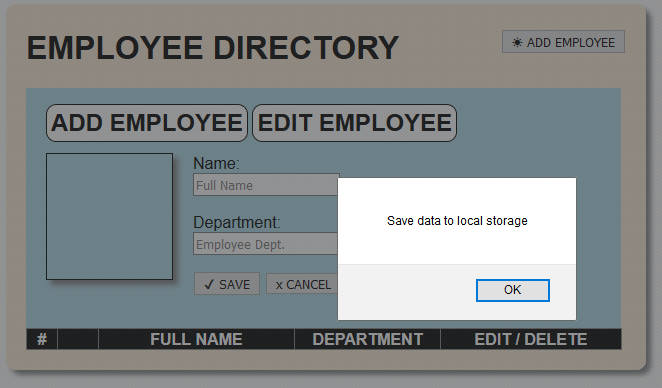The height and width of the screenshot is (388, 662).
Task: Select the empty employee photo box
Action: [x=109, y=216]
